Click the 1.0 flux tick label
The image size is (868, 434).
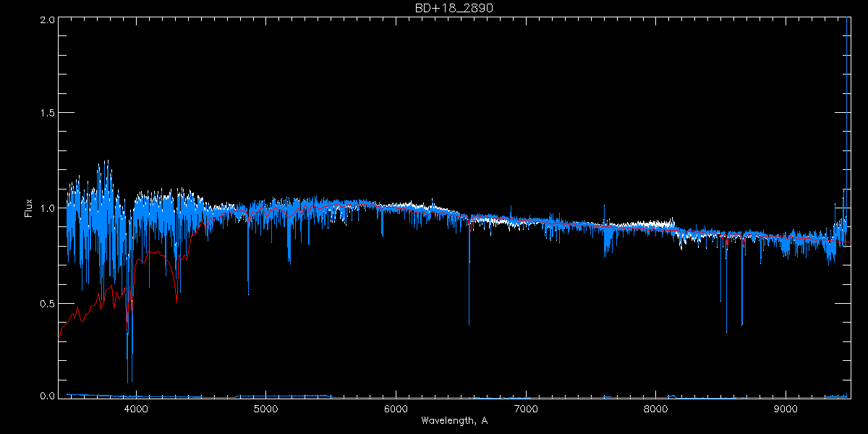tap(47, 208)
